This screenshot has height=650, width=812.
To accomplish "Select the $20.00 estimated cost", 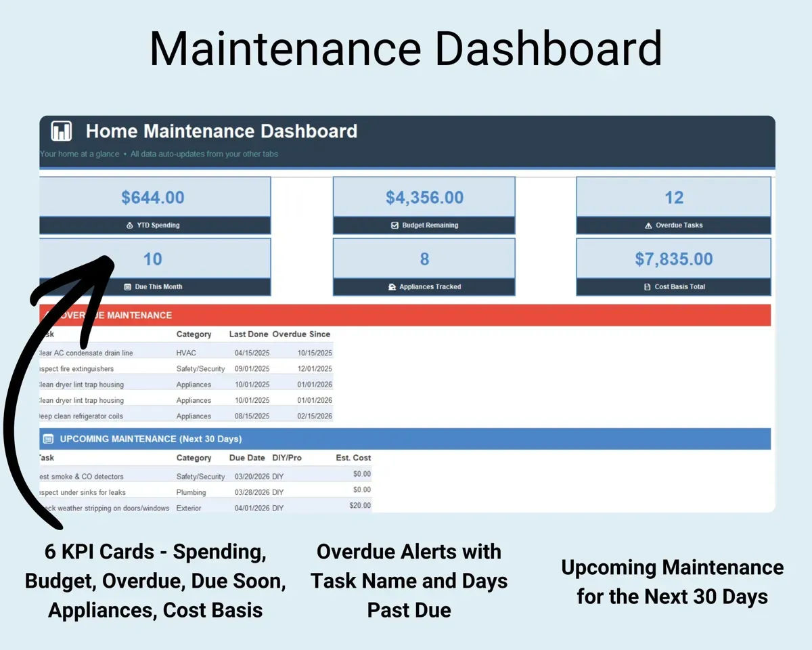I will (x=360, y=505).
